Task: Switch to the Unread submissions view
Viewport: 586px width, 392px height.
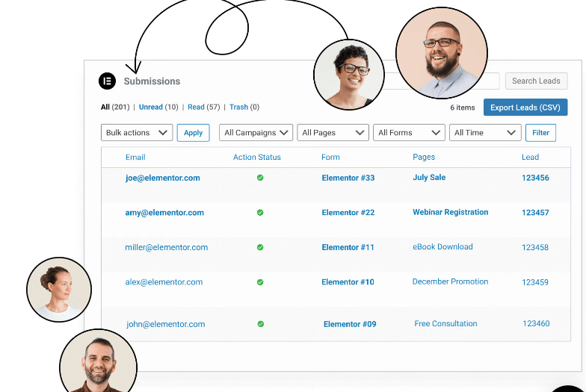Action: (x=151, y=108)
